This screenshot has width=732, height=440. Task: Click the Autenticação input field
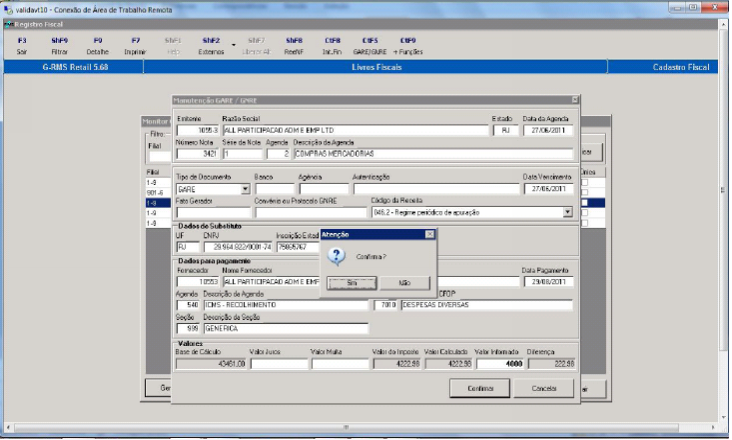click(436, 189)
